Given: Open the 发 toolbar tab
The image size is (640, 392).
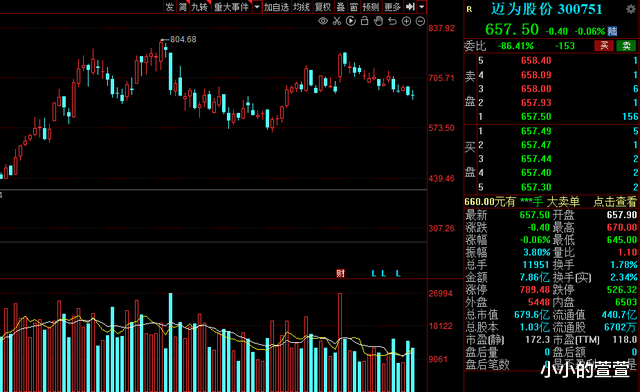Looking at the screenshot, I should (170, 7).
